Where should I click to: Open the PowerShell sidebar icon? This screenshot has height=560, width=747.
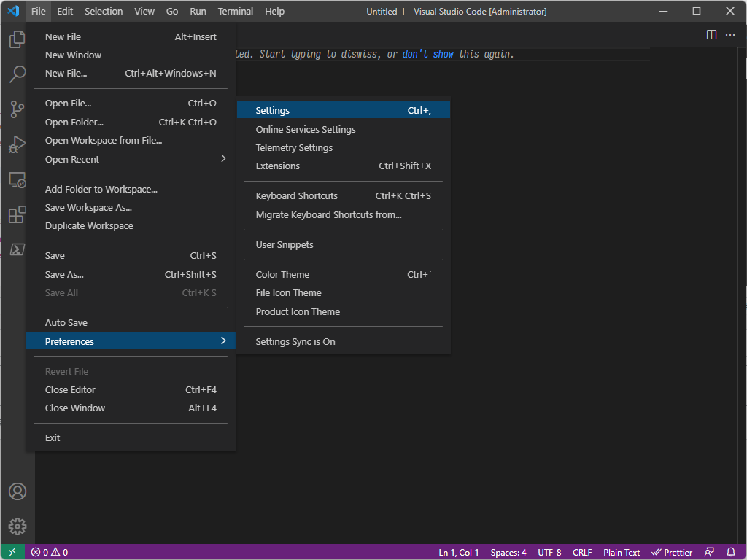point(18,249)
